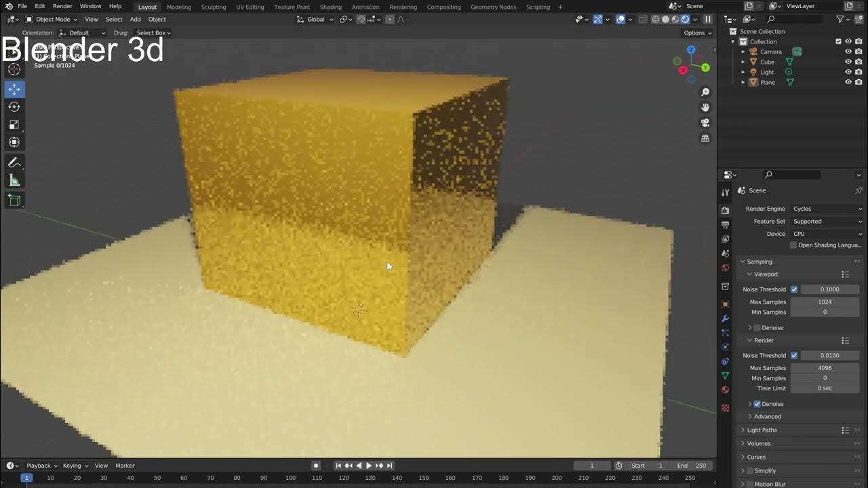Enable the Simplify checkbox

tap(749, 470)
